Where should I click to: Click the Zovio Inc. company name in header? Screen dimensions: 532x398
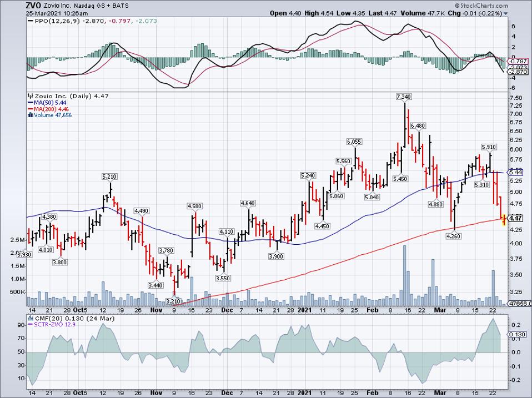pyautogui.click(x=58, y=6)
